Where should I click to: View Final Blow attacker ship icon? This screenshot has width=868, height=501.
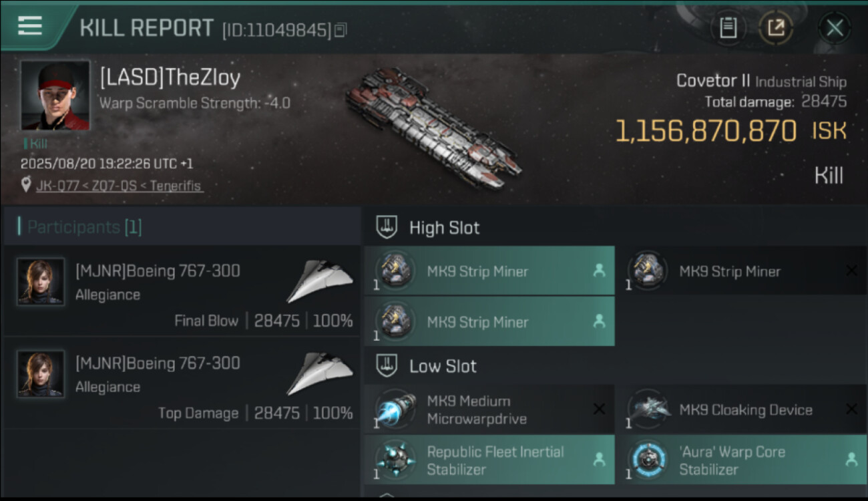tap(320, 281)
